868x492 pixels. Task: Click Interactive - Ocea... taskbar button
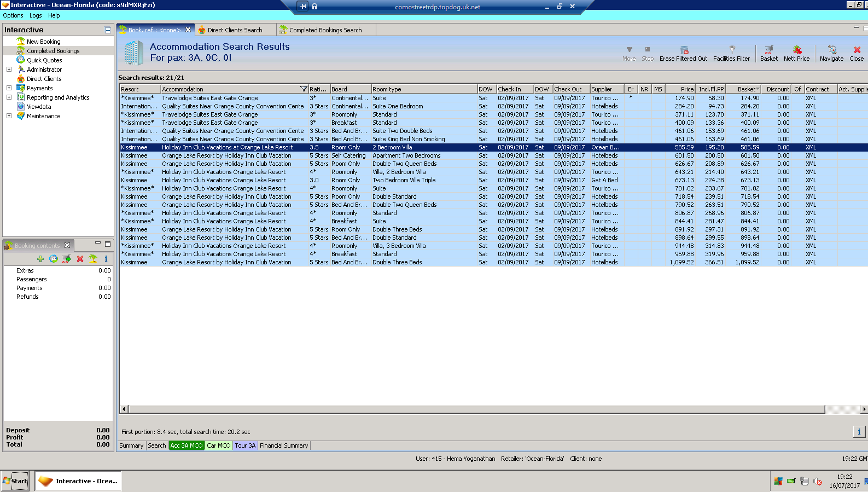[78, 481]
